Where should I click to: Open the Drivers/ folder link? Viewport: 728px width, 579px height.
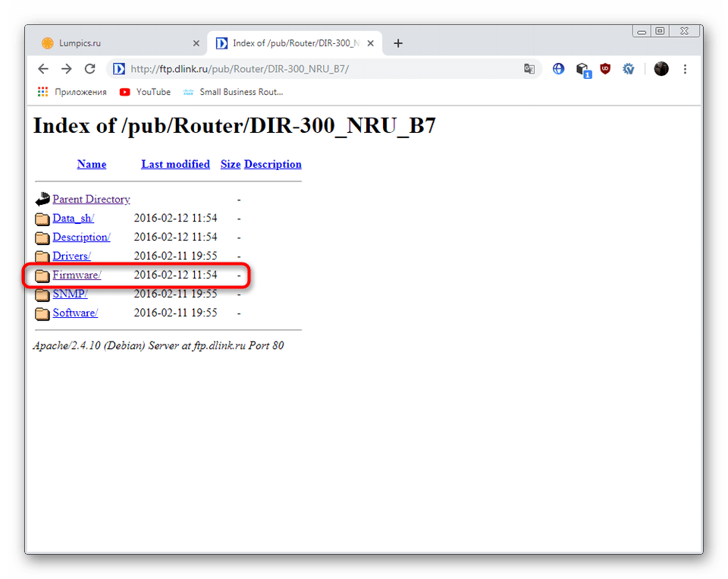[x=71, y=256]
